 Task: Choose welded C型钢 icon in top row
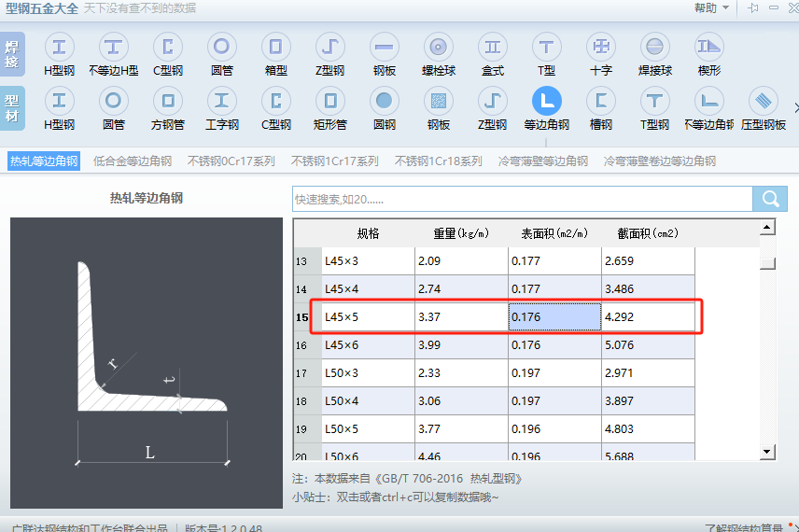point(168,48)
